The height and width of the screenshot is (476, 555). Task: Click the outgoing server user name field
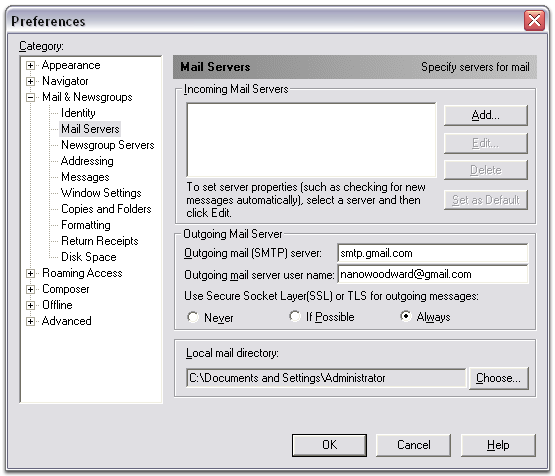point(433,274)
